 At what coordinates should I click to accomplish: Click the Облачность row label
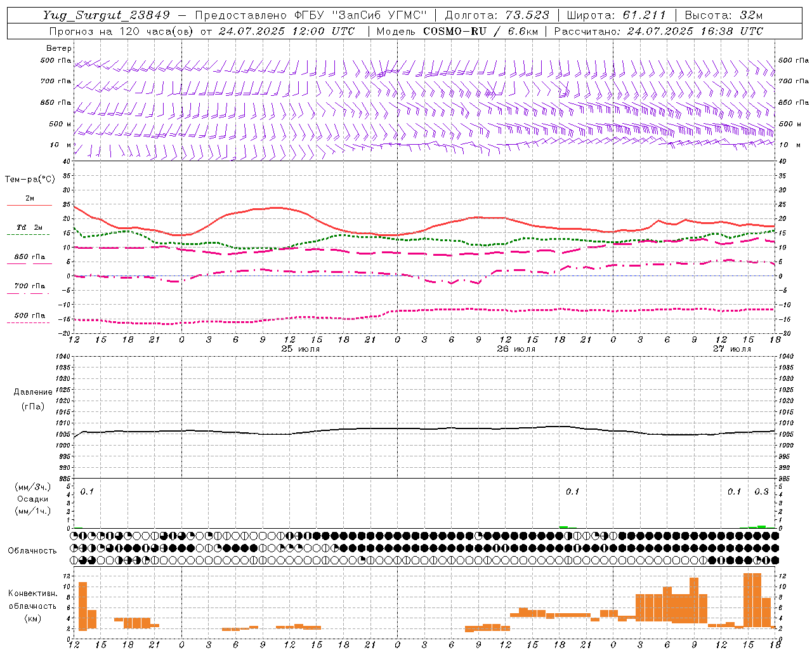point(32,550)
